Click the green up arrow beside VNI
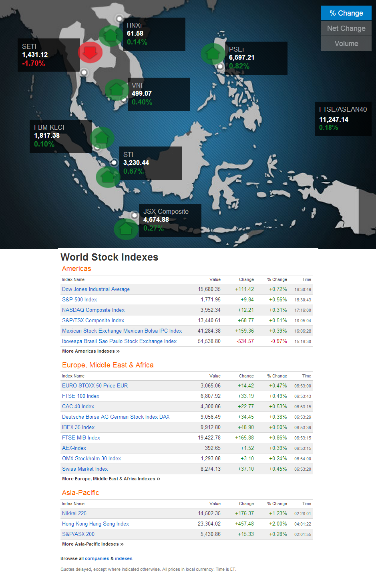This screenshot has width=376, height=588. [117, 90]
